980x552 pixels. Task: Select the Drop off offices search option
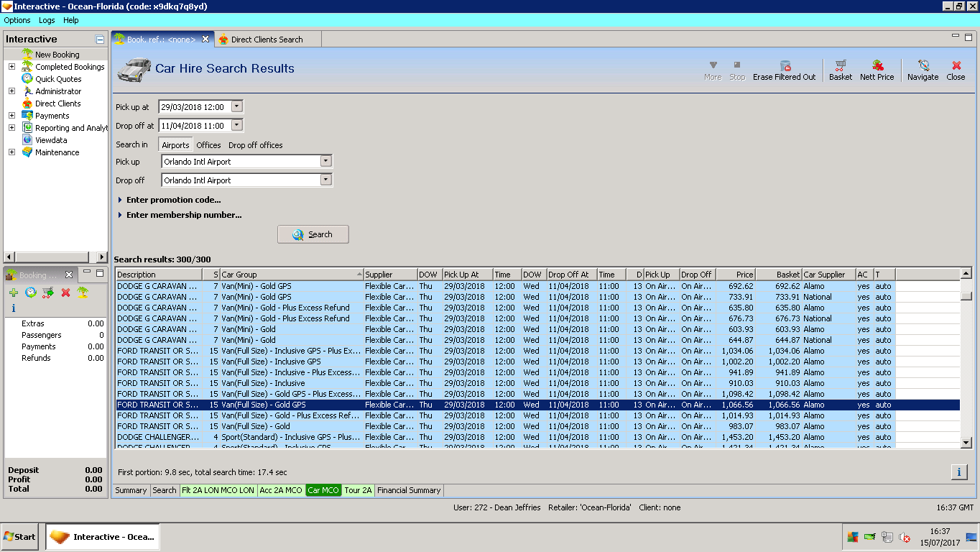pyautogui.click(x=255, y=145)
